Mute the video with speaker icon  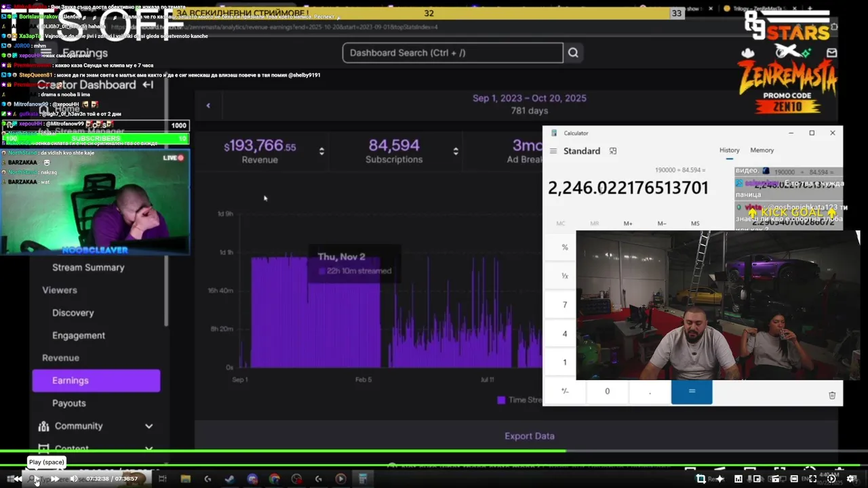(74, 479)
